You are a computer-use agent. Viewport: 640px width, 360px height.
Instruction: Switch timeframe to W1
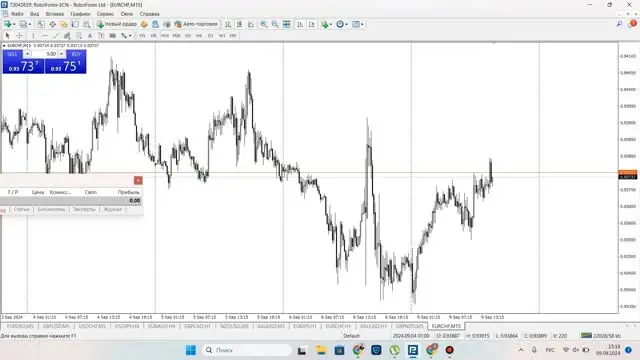coord(222,36)
